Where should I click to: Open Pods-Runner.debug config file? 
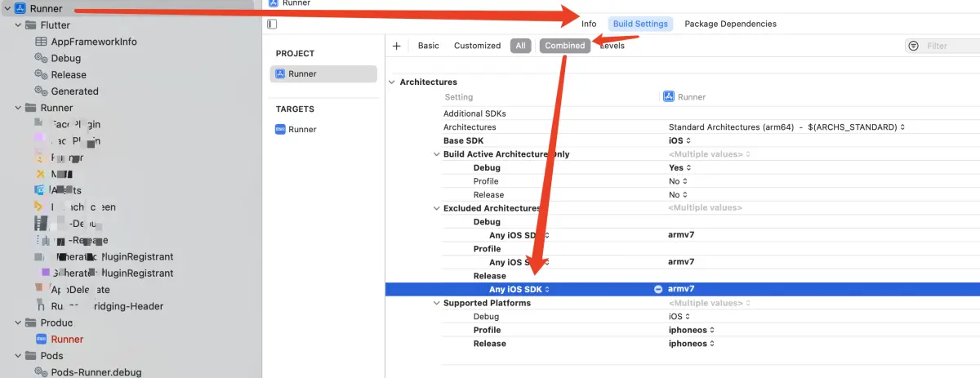point(96,372)
